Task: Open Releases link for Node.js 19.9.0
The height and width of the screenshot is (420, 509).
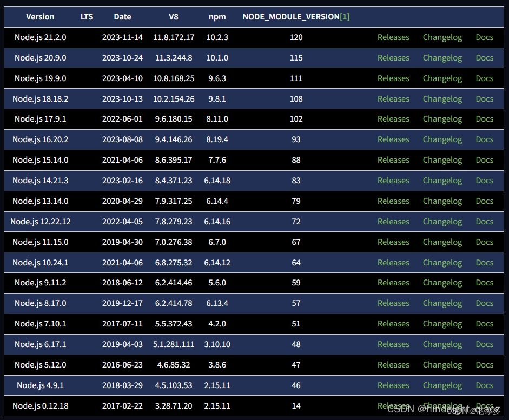Action: 393,78
